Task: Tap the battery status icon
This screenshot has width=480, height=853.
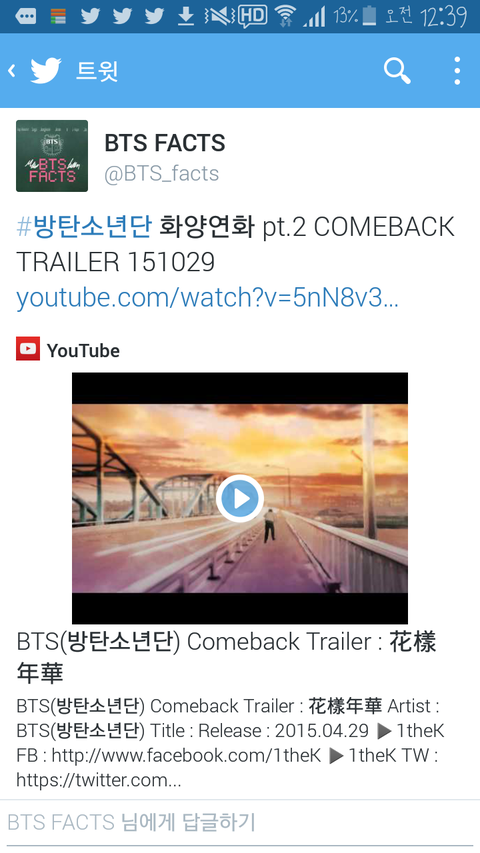Action: (x=370, y=16)
